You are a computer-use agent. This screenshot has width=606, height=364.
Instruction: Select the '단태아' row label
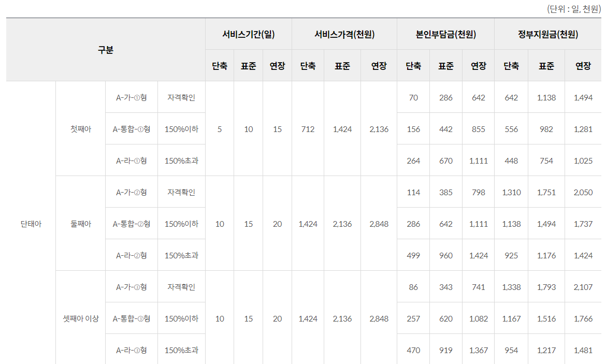(x=31, y=224)
